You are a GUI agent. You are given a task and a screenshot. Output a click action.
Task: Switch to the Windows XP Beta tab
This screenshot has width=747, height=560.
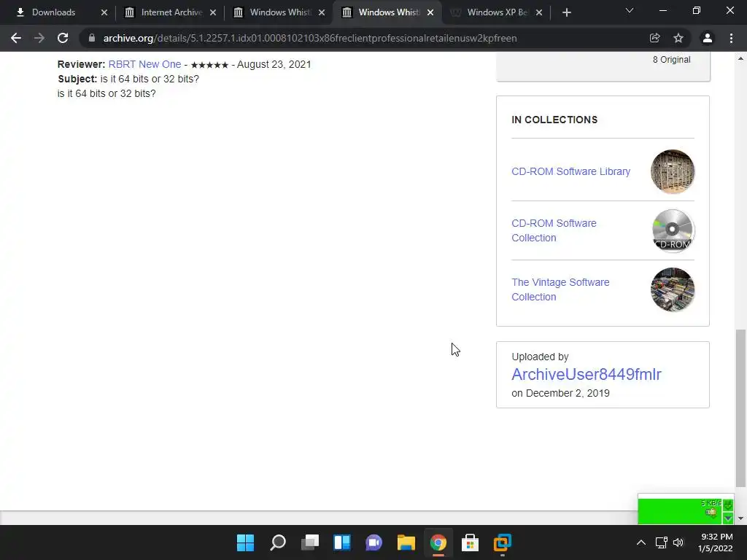(x=491, y=12)
